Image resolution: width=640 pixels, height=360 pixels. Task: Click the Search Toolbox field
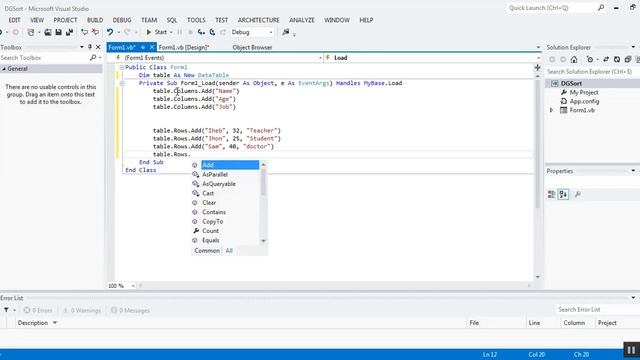coord(44,58)
